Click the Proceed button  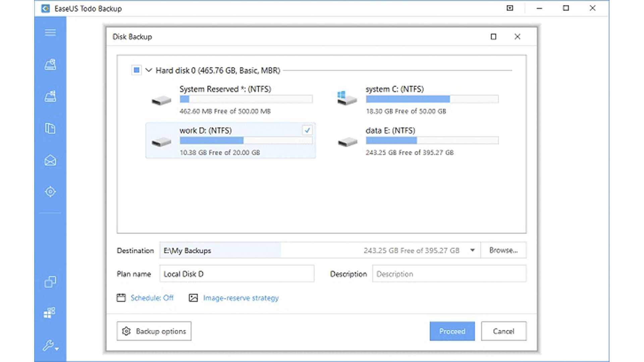tap(452, 331)
